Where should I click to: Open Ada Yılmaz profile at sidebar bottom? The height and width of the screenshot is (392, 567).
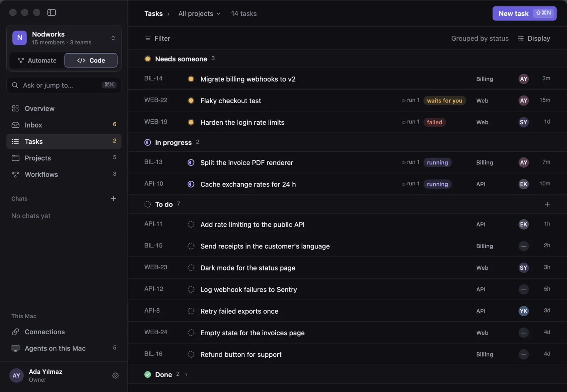pos(45,375)
